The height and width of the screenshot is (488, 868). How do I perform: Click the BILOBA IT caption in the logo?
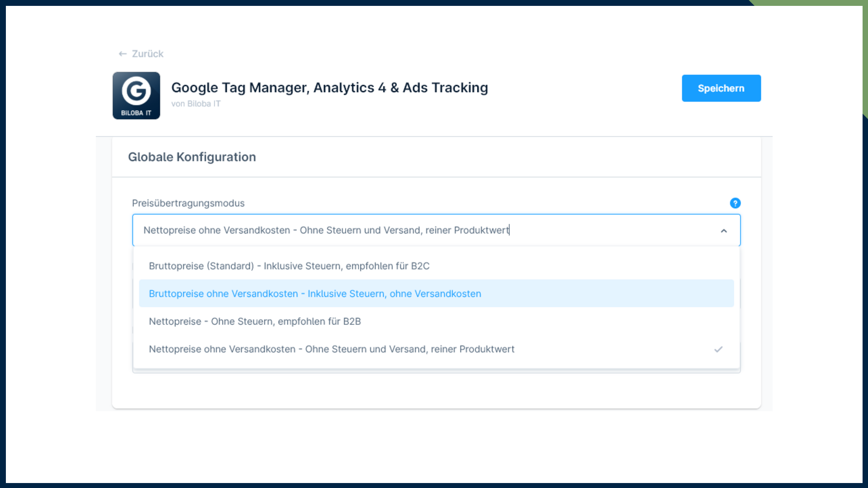click(136, 113)
